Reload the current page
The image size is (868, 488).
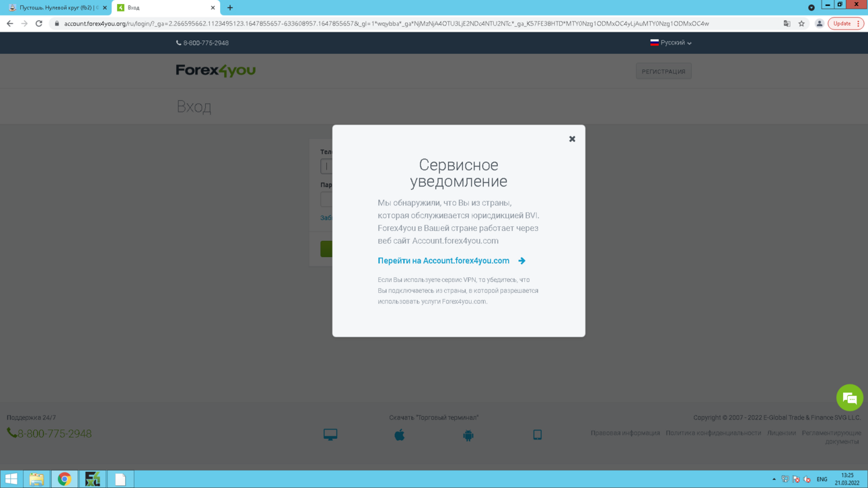pyautogui.click(x=39, y=24)
